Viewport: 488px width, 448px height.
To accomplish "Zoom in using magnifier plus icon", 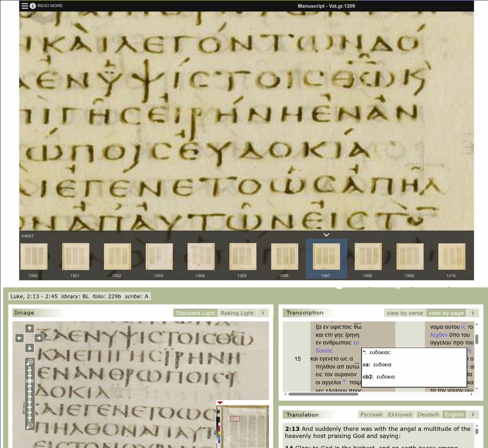I will (x=30, y=362).
